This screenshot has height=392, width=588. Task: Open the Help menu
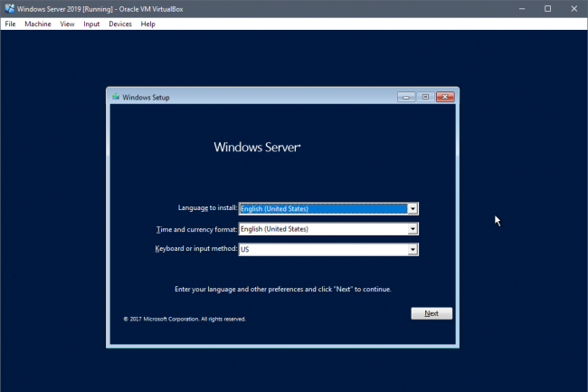[x=147, y=24]
